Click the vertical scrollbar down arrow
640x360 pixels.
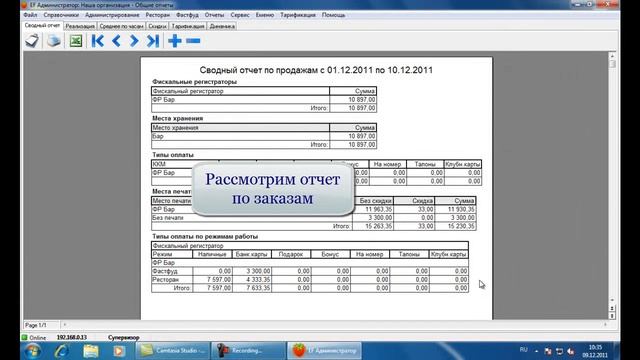pyautogui.click(x=612, y=301)
